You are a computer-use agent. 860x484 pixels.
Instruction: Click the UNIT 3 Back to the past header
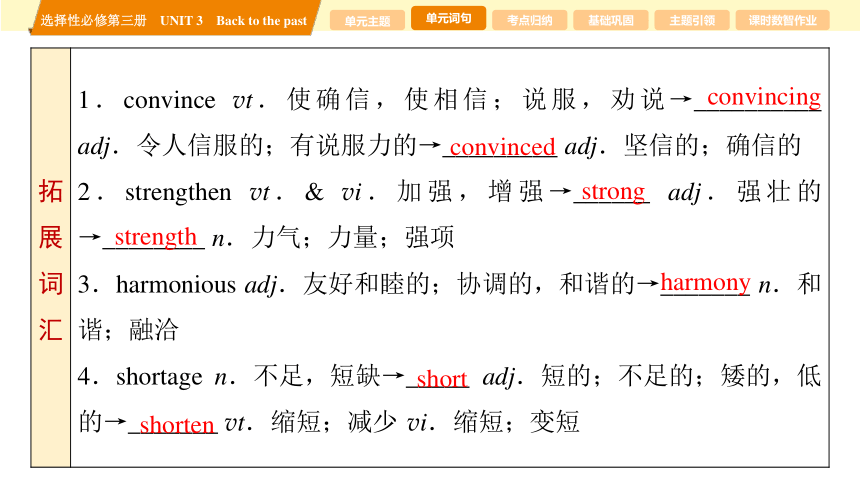click(233, 21)
